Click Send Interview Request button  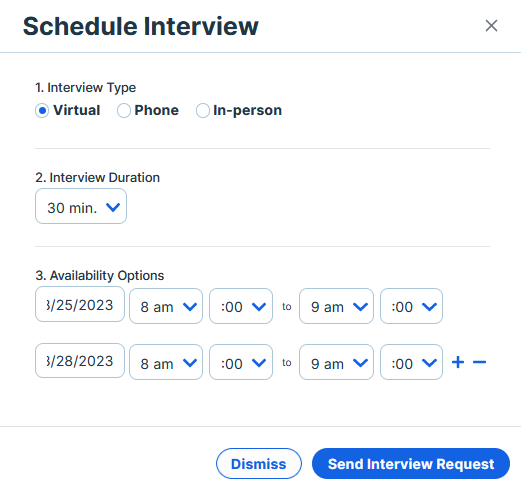[x=411, y=464]
